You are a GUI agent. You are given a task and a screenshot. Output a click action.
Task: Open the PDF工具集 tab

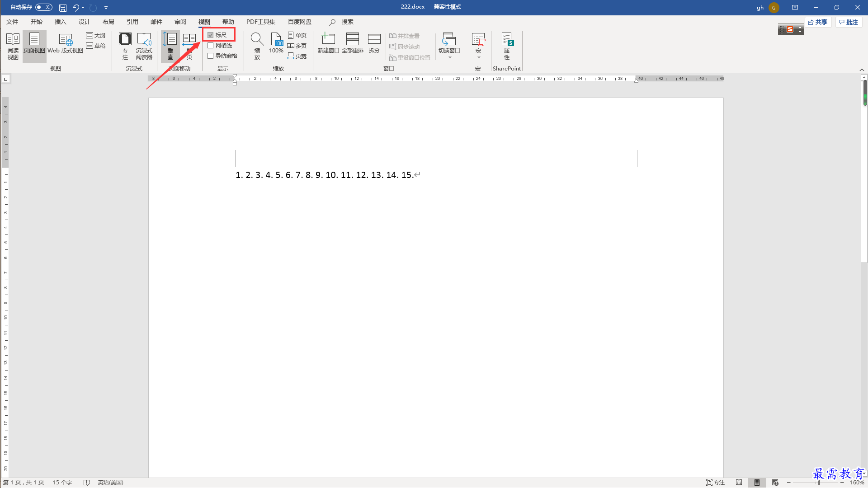[x=260, y=22]
